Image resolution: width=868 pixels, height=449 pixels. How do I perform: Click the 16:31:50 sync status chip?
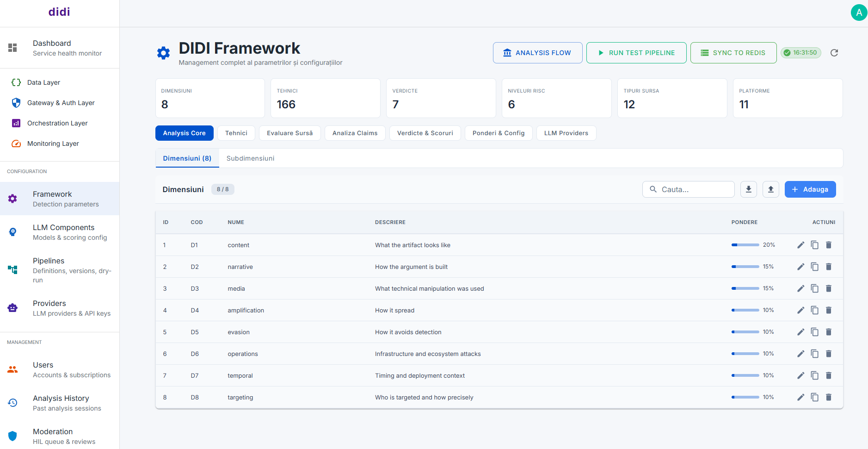click(x=801, y=53)
